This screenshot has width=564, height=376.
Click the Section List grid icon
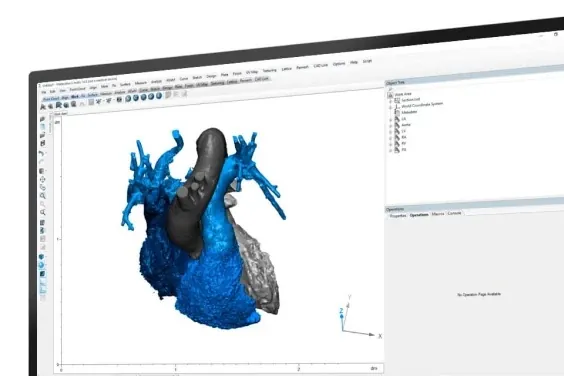[397, 101]
